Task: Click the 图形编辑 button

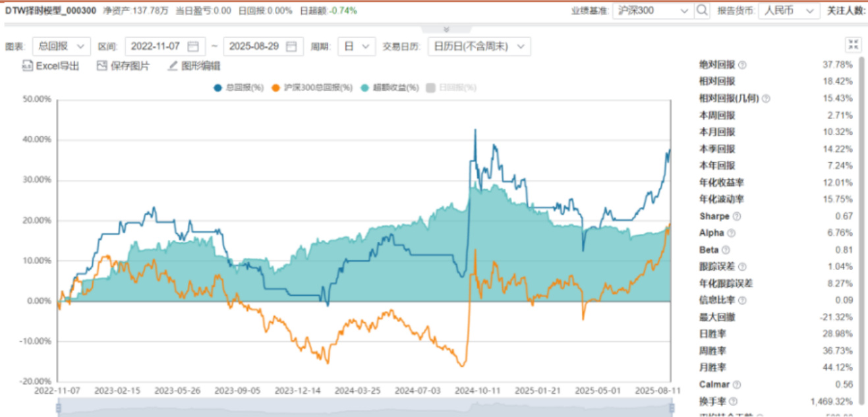Action: tap(194, 66)
